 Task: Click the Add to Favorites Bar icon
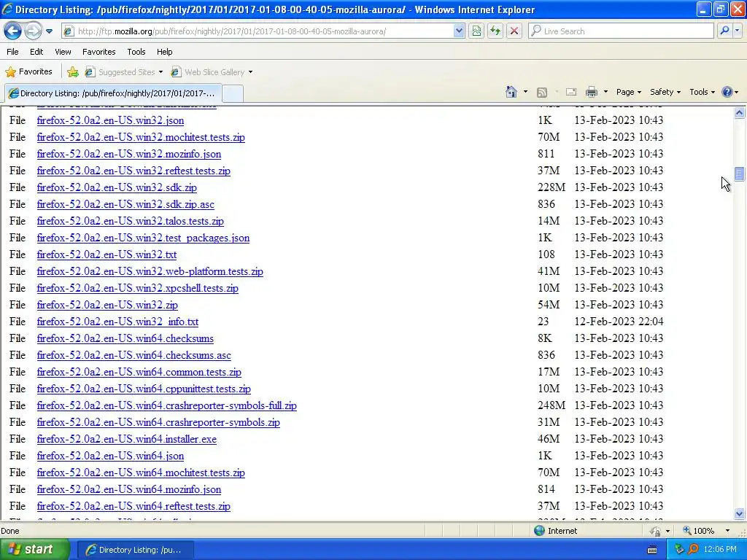[73, 72]
